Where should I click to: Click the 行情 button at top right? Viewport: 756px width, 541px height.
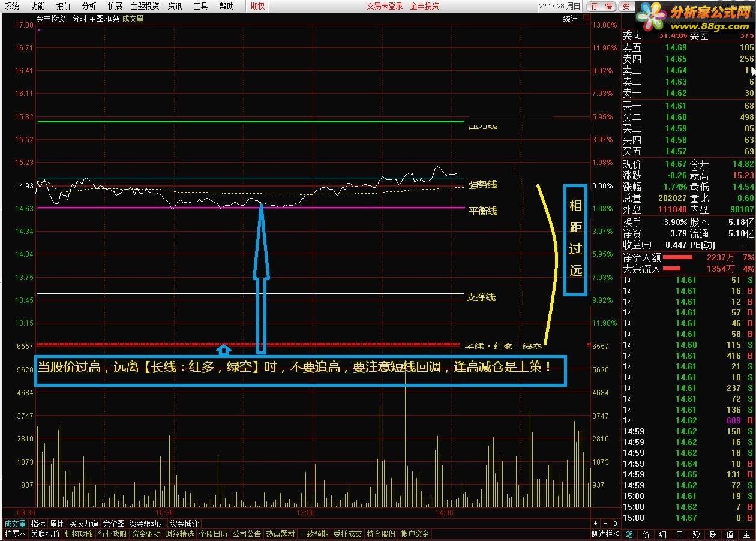601,6
